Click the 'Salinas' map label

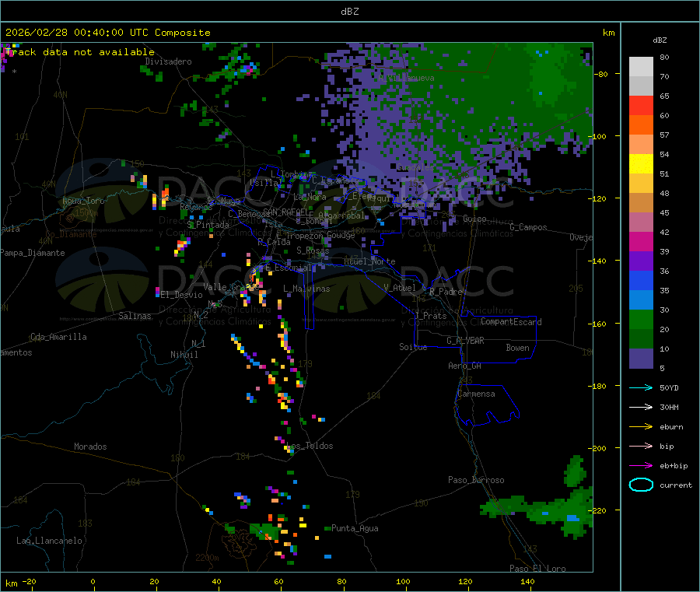pyautogui.click(x=135, y=316)
